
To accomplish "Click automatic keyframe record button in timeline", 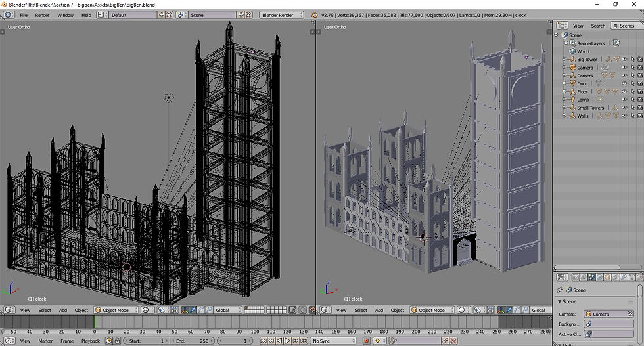I will click(367, 341).
